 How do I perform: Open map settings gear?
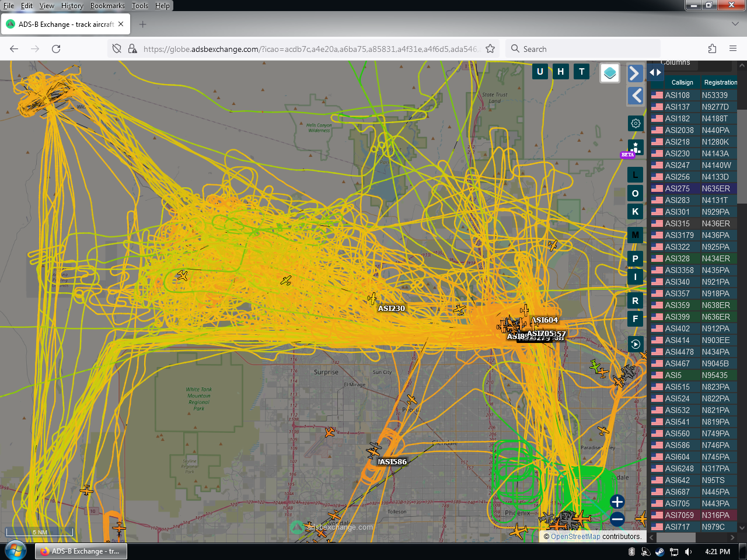coord(636,123)
